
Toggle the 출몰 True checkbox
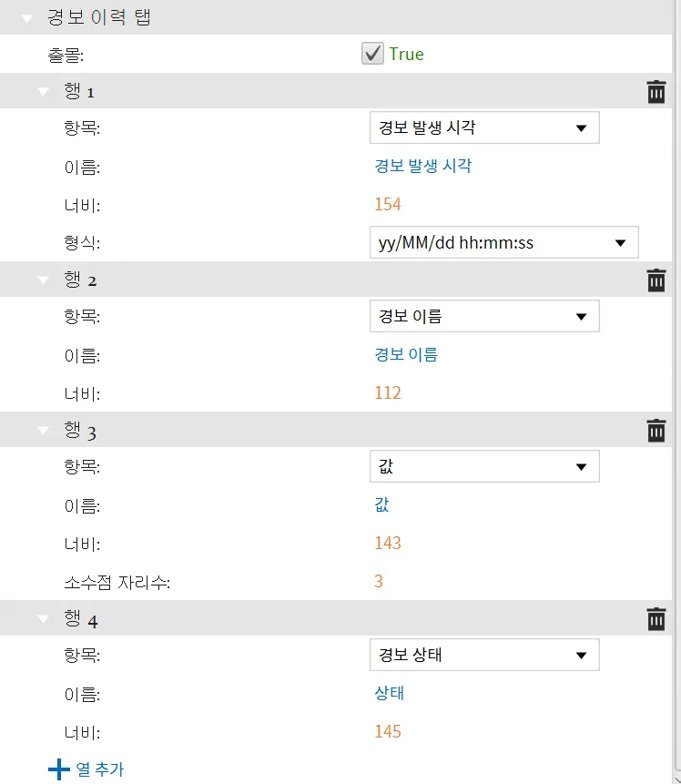pos(372,54)
